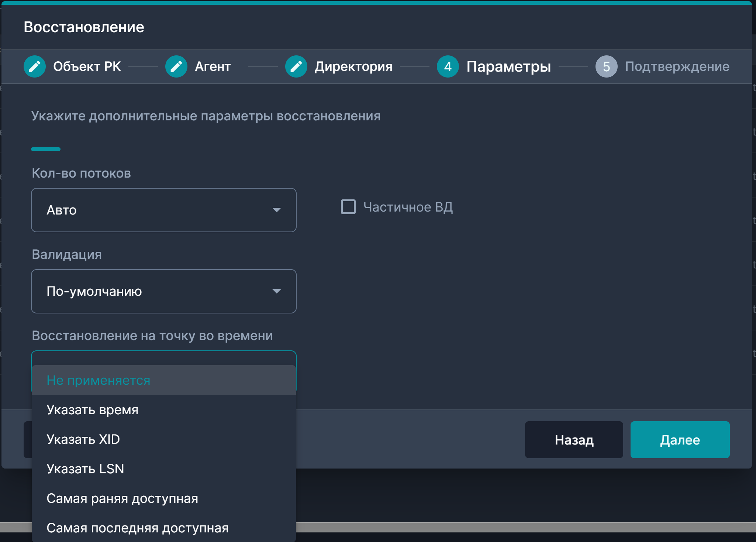Open the Авто threads dropdown
The width and height of the screenshot is (756, 542).
pyautogui.click(x=163, y=210)
